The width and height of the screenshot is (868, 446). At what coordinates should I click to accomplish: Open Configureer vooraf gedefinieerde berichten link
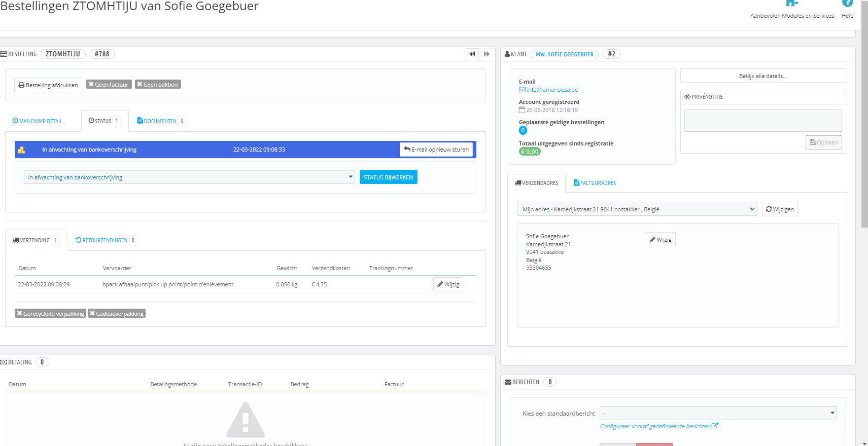(x=658, y=426)
